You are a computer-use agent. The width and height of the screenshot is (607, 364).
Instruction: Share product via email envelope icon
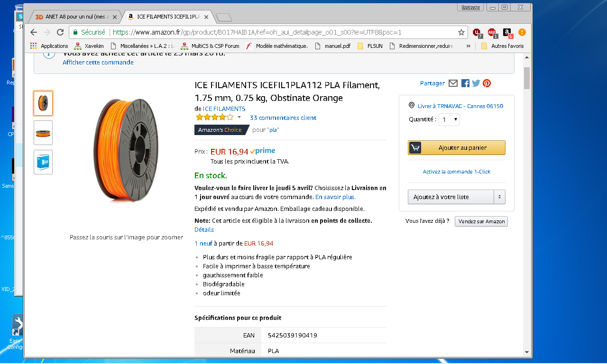tap(453, 83)
